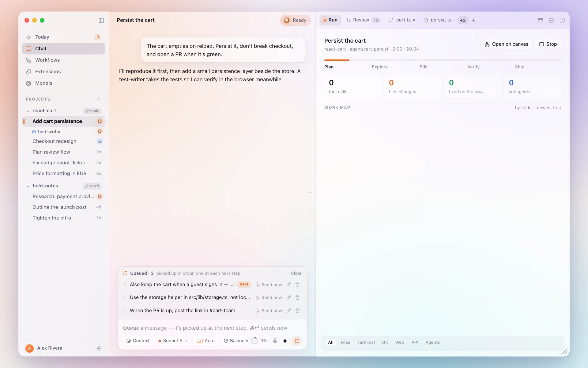Delete the queued storage helper message
Viewport: 588px width, 368px height.
(297, 297)
